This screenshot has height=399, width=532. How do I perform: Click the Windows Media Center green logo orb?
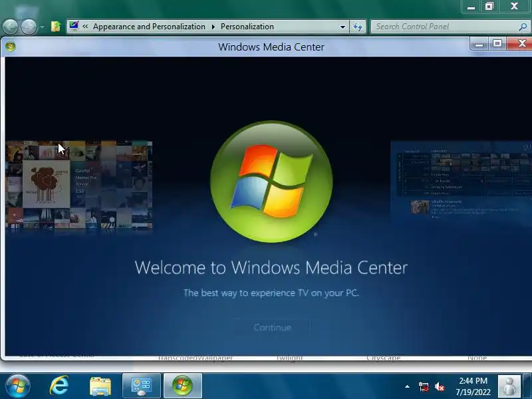click(x=271, y=182)
